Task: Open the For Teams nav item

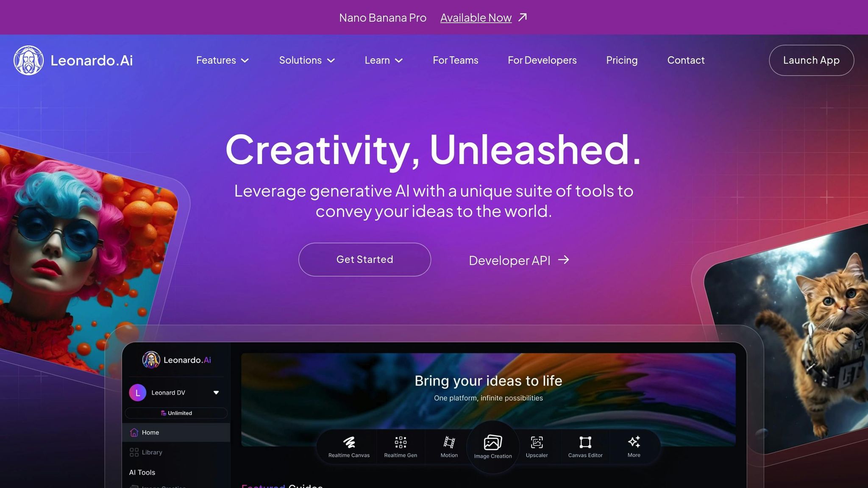Action: (x=455, y=60)
